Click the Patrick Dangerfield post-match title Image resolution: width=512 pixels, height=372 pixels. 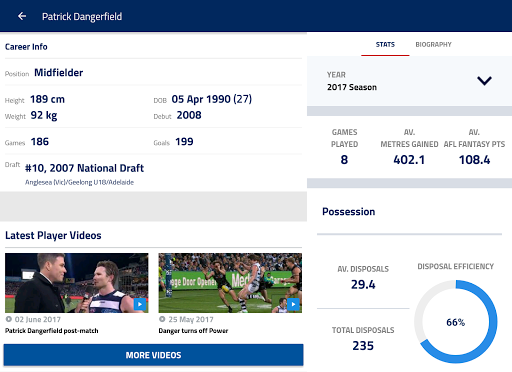pyautogui.click(x=52, y=331)
